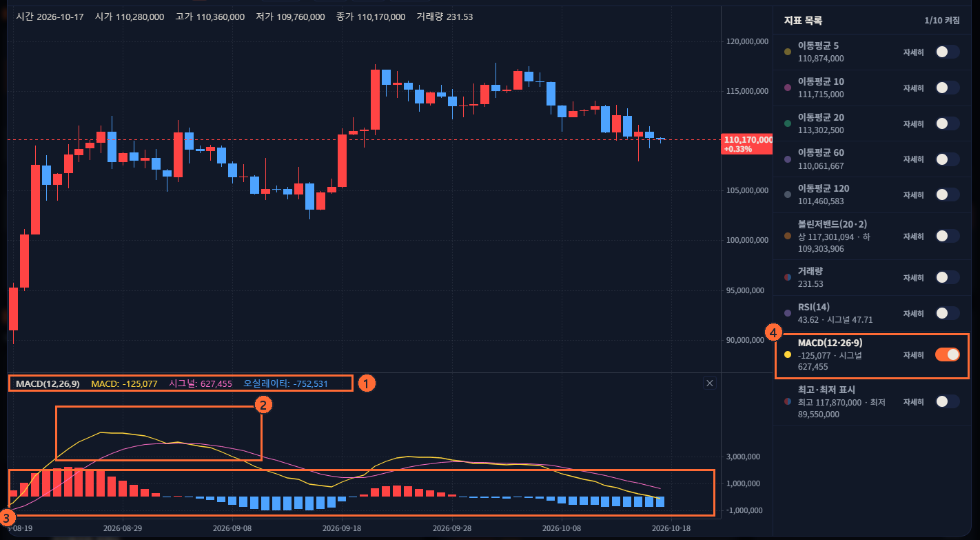Viewport: 980px width, 540px height.
Task: Click the gray color dot for 이동평균 120
Action: [x=788, y=195]
